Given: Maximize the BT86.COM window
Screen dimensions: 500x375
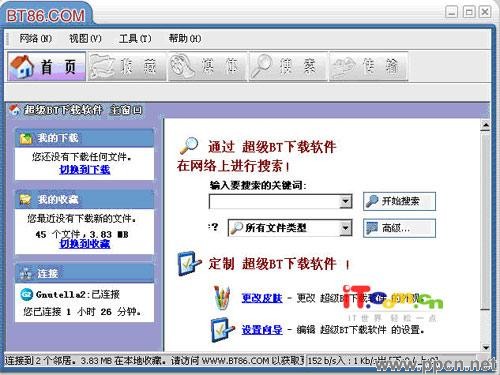Looking at the screenshot, I should pos(469,12).
